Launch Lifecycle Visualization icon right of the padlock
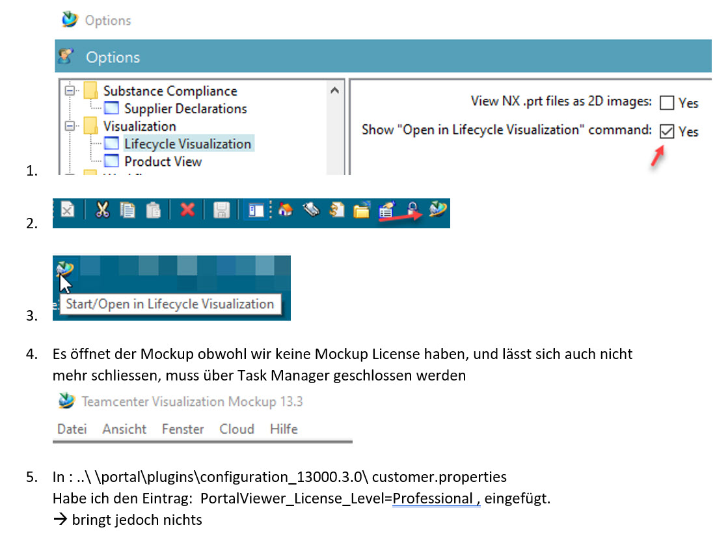The image size is (728, 560). pyautogui.click(x=438, y=209)
